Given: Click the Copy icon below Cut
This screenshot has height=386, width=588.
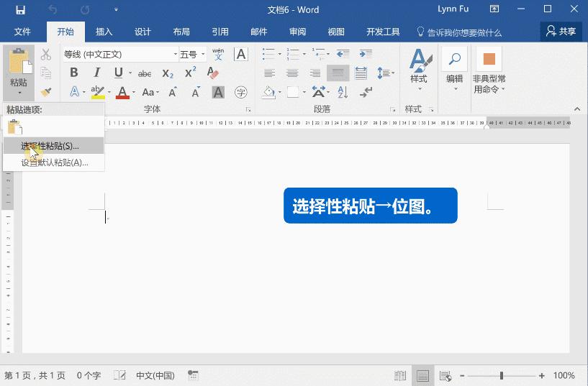Looking at the screenshot, I should pyautogui.click(x=46, y=73).
